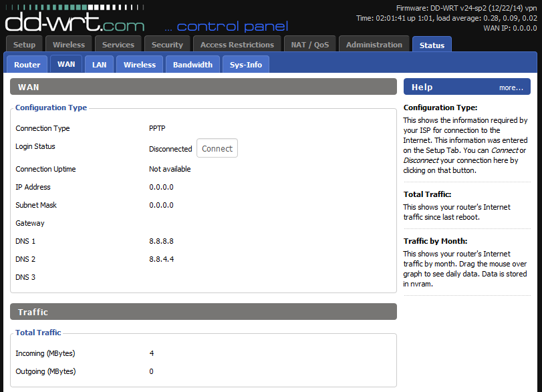Open the Wireless status subtab
The width and height of the screenshot is (542, 392).
(x=140, y=65)
